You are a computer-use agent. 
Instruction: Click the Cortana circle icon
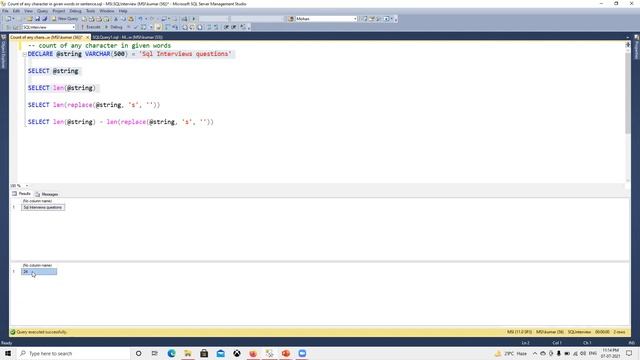pyautogui.click(x=138, y=353)
